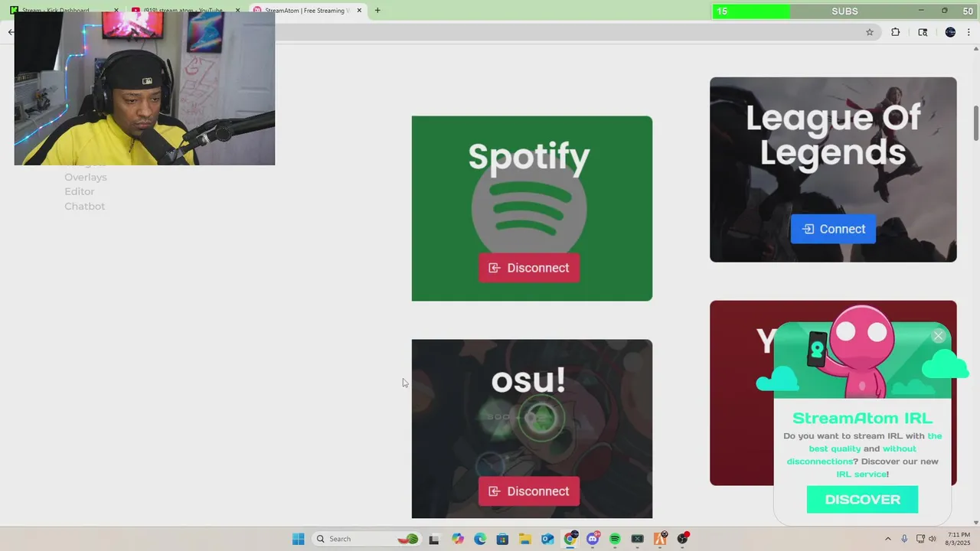Viewport: 980px width, 551px height.
Task: Open Microsoft Store from the taskbar
Action: pos(502,539)
